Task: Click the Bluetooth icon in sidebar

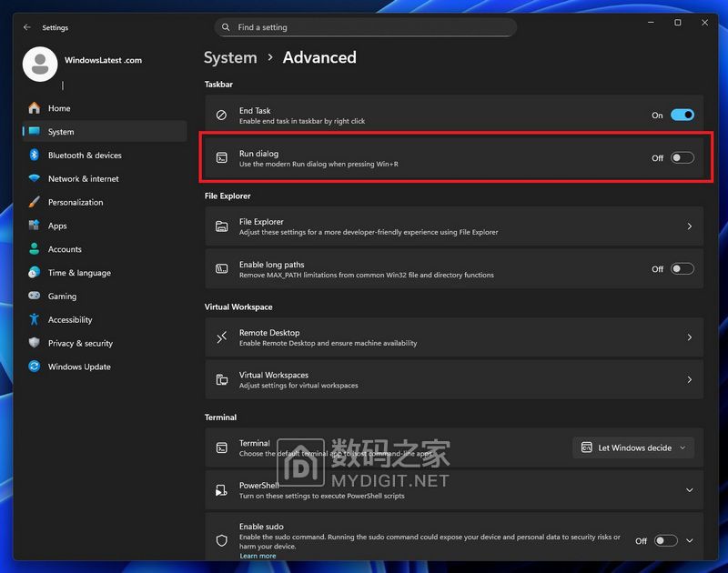Action: click(x=35, y=155)
